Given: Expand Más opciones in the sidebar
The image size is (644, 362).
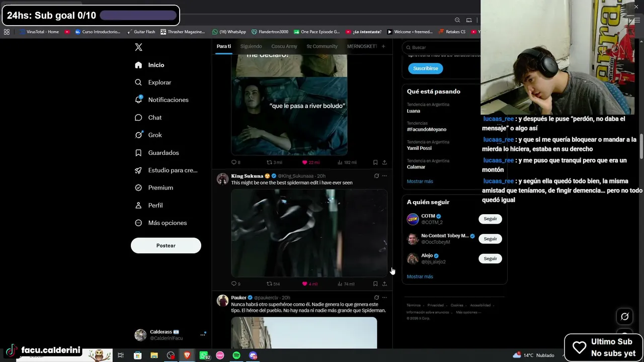Looking at the screenshot, I should [160, 223].
